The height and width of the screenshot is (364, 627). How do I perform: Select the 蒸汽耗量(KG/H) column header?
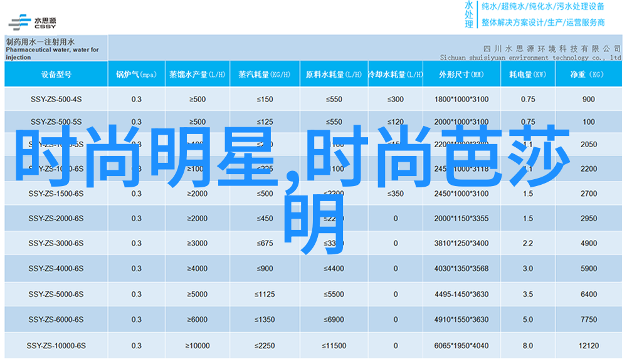[x=265, y=75]
